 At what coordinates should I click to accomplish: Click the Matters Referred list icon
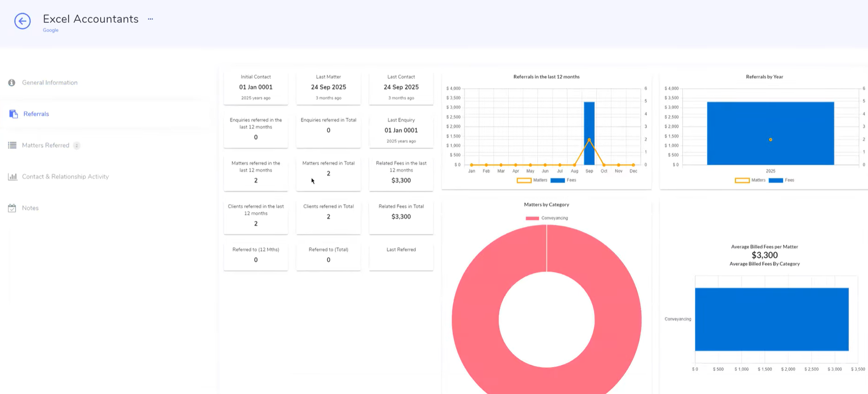12,145
